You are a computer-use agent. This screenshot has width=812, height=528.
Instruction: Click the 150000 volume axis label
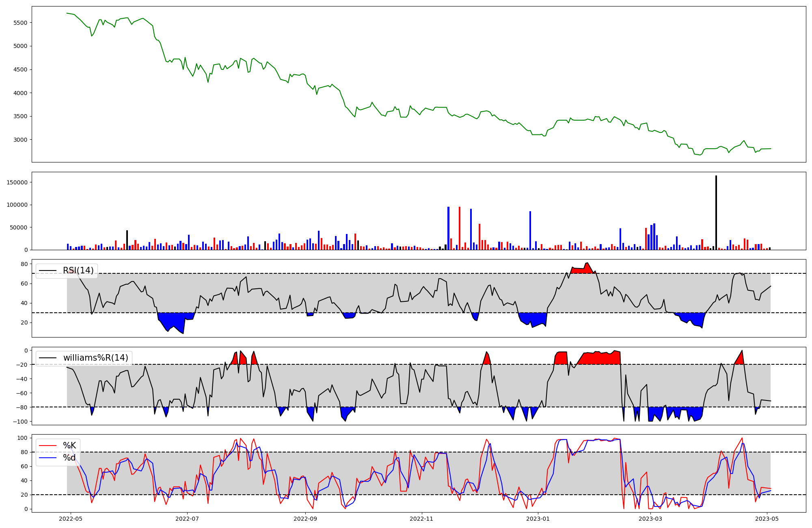click(x=17, y=182)
